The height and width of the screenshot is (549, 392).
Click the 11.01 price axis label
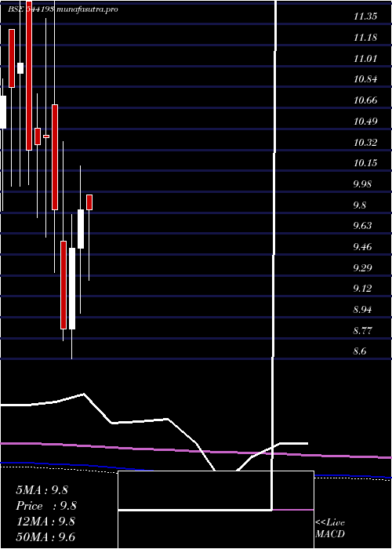pyautogui.click(x=365, y=59)
